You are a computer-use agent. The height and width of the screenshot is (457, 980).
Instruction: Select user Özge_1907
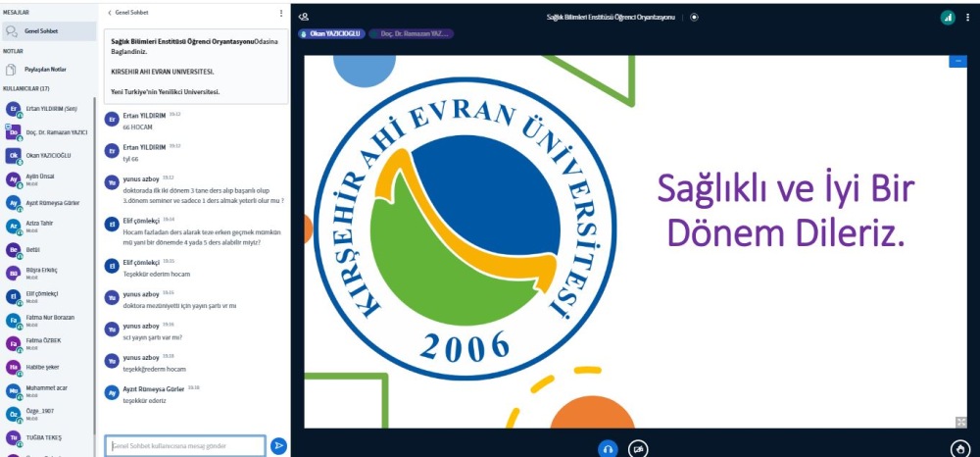pos(49,414)
